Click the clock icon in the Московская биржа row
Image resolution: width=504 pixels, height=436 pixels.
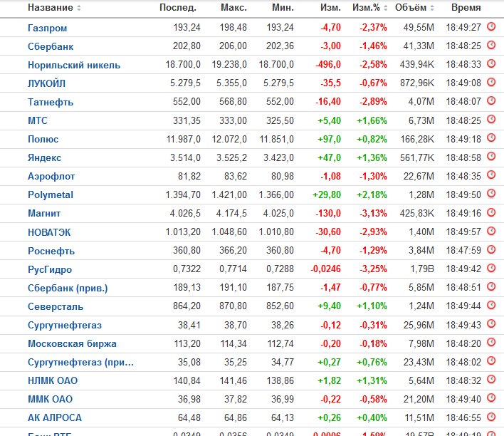coord(491,342)
